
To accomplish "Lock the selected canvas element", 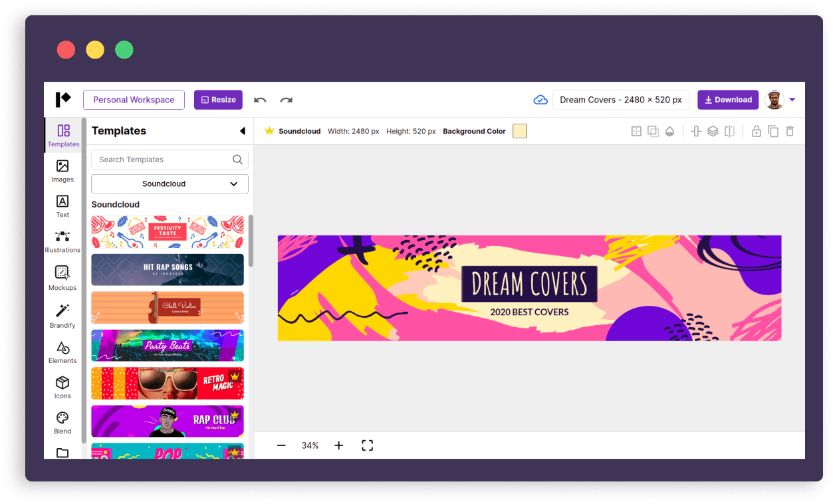I will [756, 131].
